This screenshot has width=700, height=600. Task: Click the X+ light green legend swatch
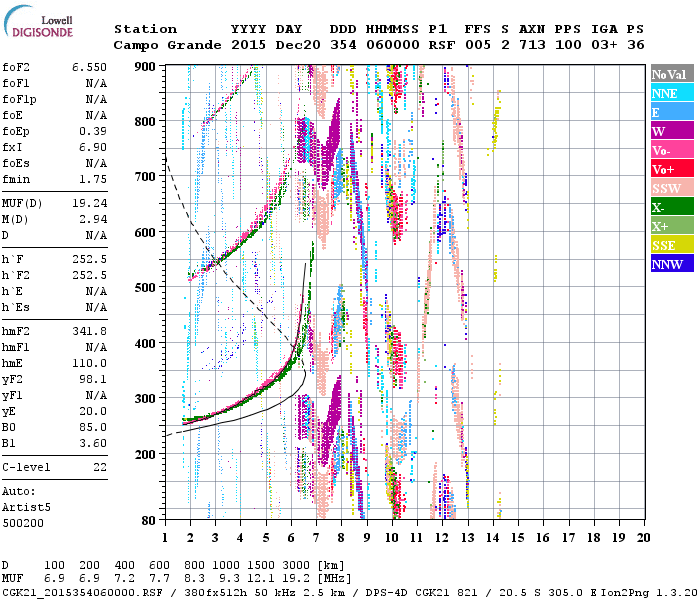(672, 225)
